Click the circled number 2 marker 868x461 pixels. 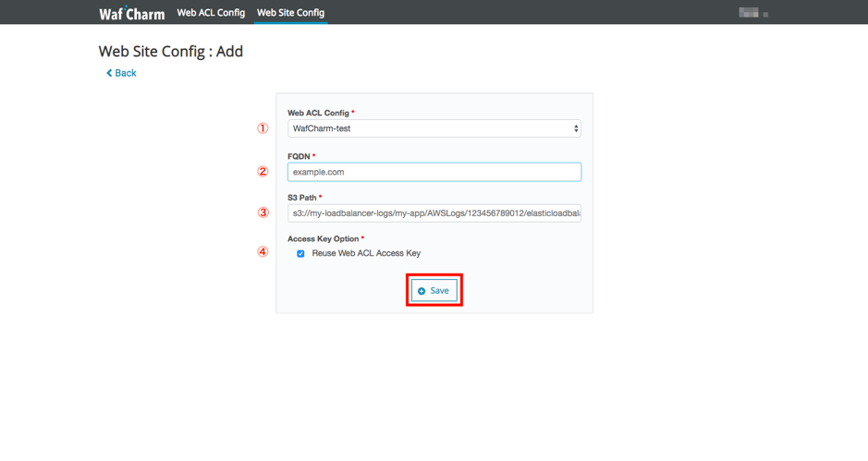pyautogui.click(x=263, y=171)
